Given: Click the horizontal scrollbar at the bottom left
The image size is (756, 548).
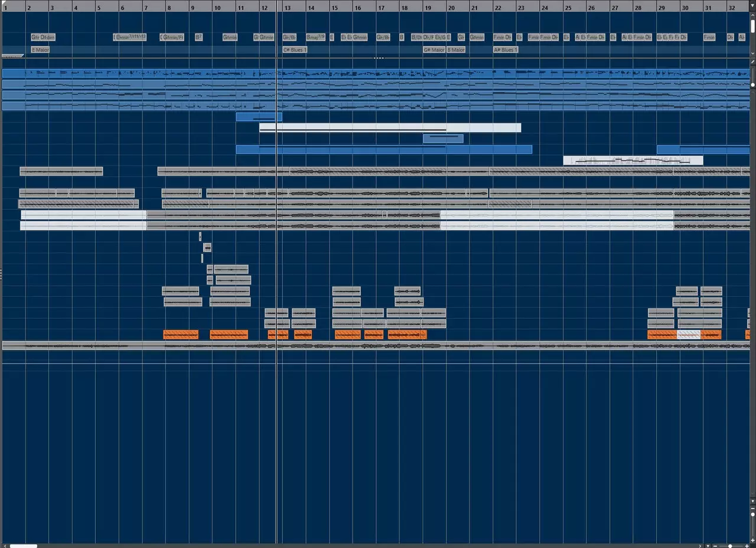Looking at the screenshot, I should click(24, 546).
